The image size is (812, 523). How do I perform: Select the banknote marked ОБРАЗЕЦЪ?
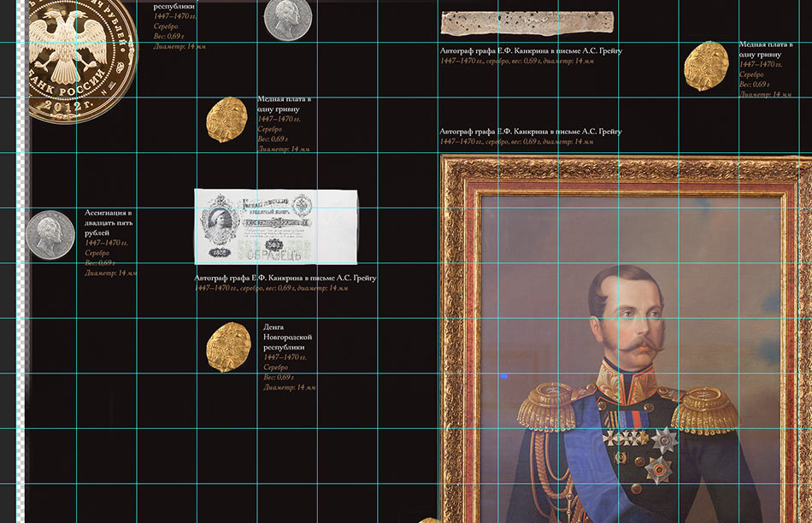[x=275, y=226]
